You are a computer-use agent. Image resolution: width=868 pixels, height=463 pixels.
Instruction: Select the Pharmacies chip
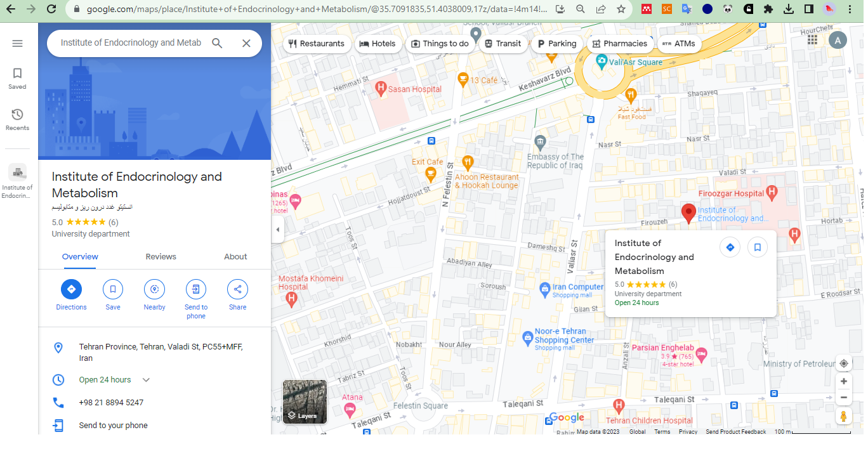620,44
